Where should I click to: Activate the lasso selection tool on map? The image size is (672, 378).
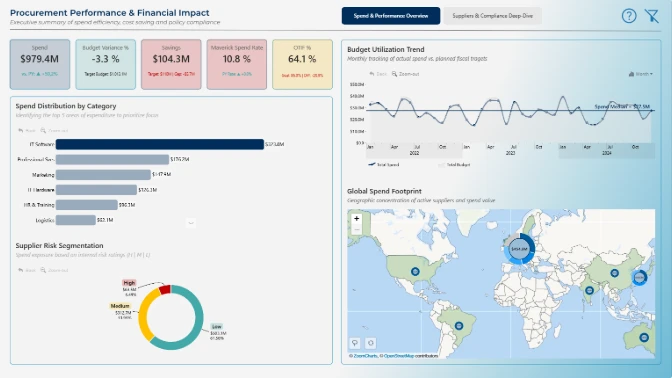click(355, 343)
